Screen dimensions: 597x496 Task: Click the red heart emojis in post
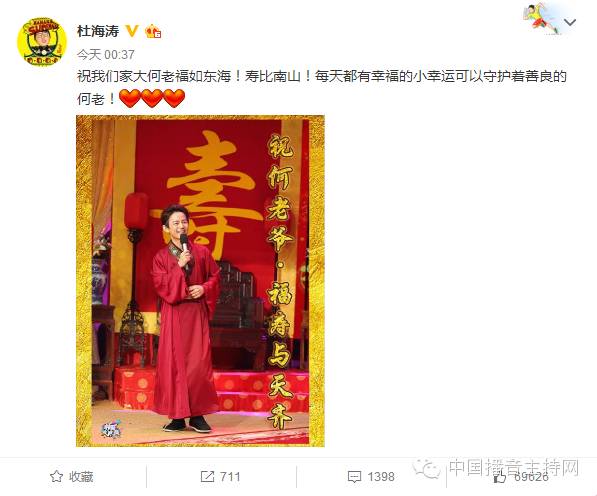coord(152,99)
